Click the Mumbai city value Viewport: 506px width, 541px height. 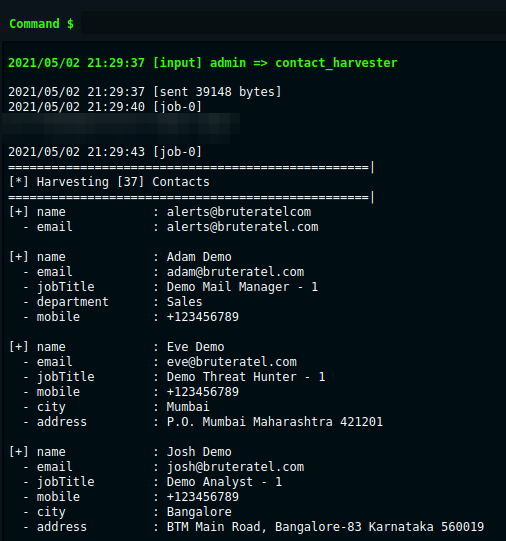point(188,407)
